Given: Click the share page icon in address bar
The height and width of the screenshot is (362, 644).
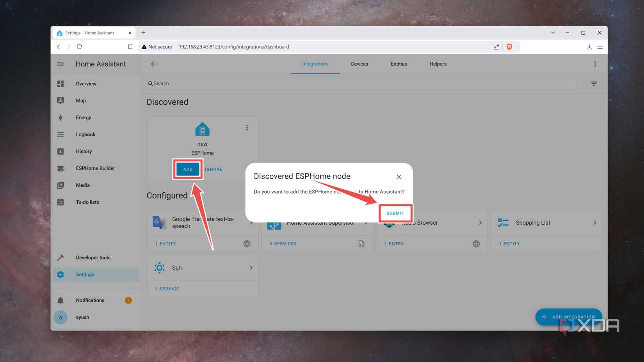Looking at the screenshot, I should pos(496,47).
